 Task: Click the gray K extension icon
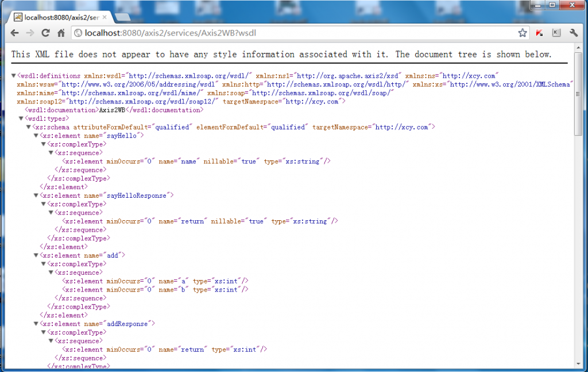click(x=556, y=33)
